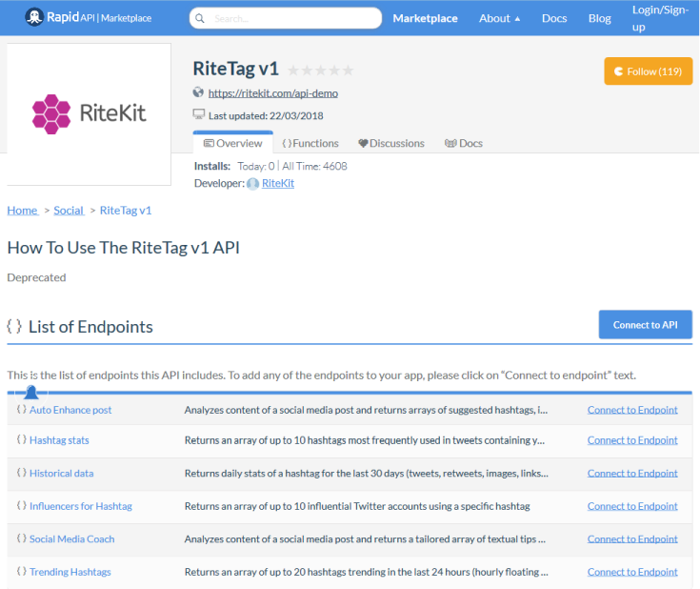Expand the About dropdown menu

tap(500, 18)
